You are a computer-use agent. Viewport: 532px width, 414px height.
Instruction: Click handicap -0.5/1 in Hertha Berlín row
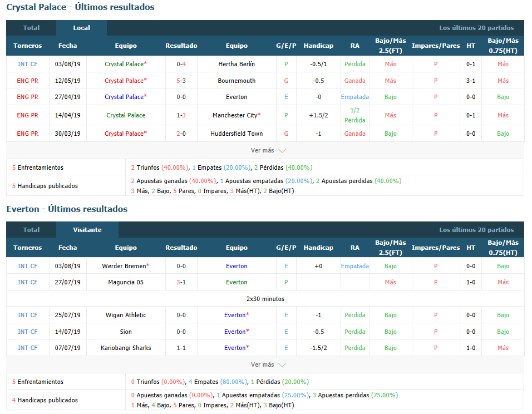318,64
